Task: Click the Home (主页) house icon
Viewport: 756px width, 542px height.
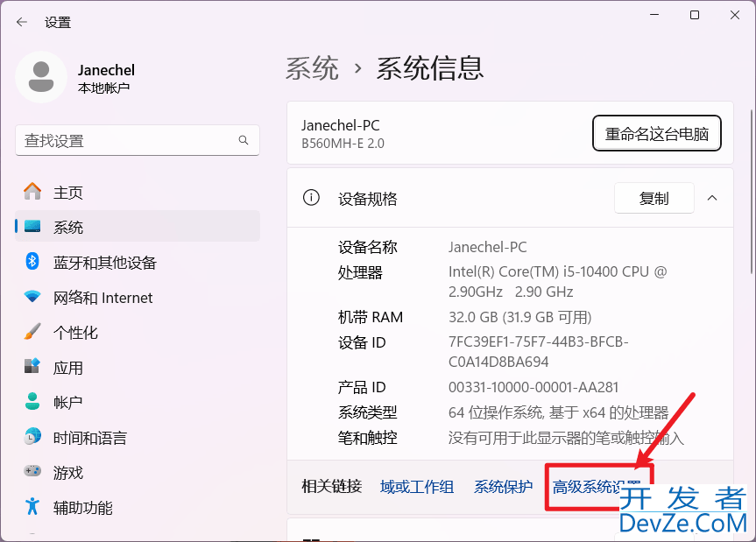Action: [x=32, y=192]
